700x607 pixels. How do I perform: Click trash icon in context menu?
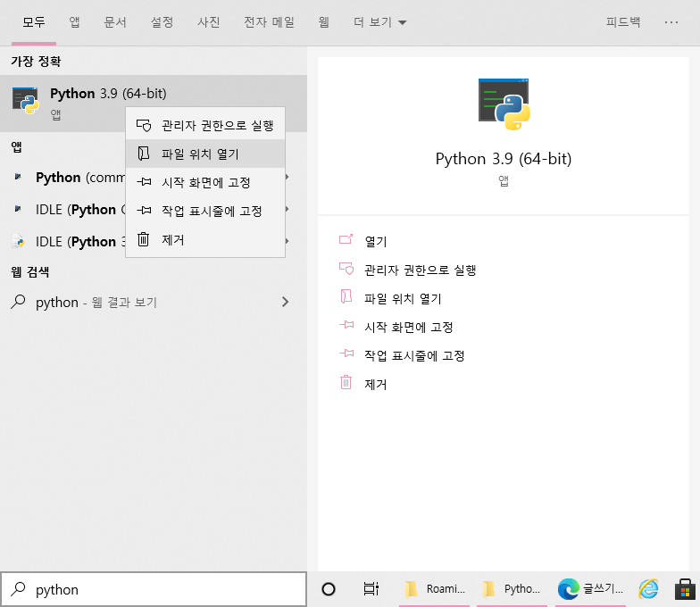coord(143,239)
